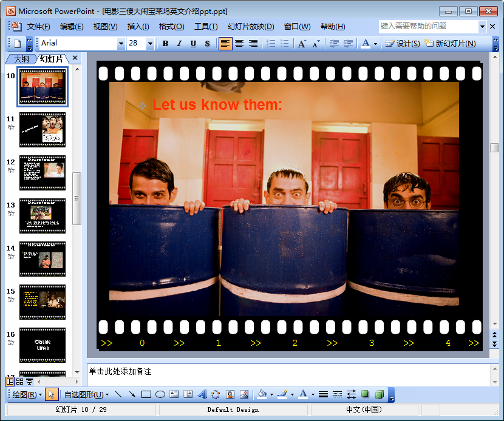Screen dimensions: 504x421
Task: Start slide show from the view icon
Action: (29, 382)
